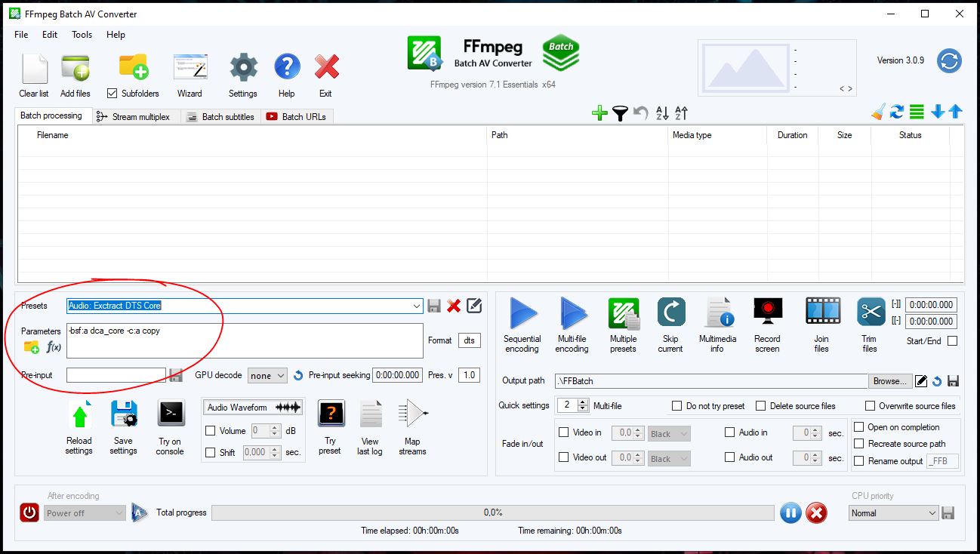Open the GPU decode dropdown
The height and width of the screenshot is (554, 980).
coord(267,375)
